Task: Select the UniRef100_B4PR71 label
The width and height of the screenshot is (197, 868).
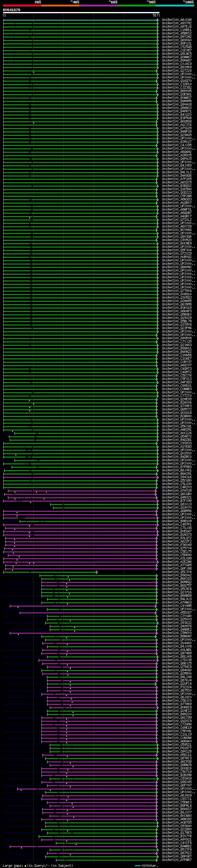Action: (177, 111)
